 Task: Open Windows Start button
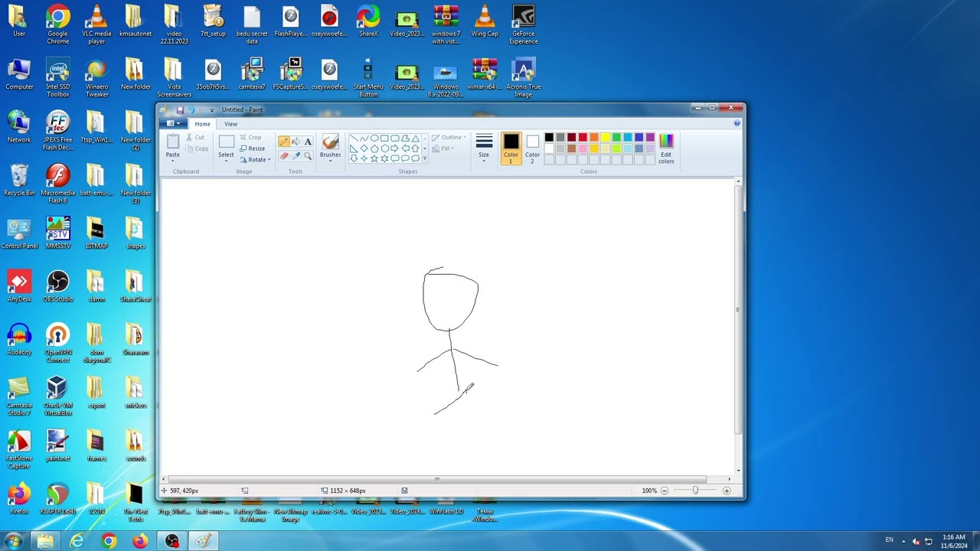13,542
